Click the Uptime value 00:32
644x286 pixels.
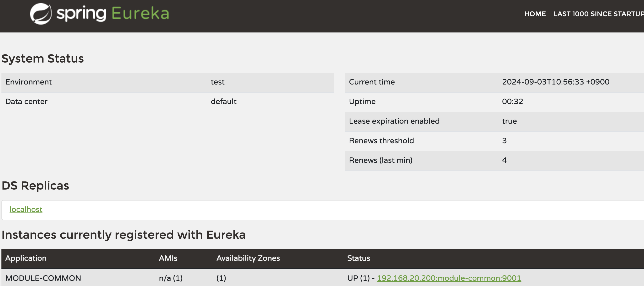512,101
